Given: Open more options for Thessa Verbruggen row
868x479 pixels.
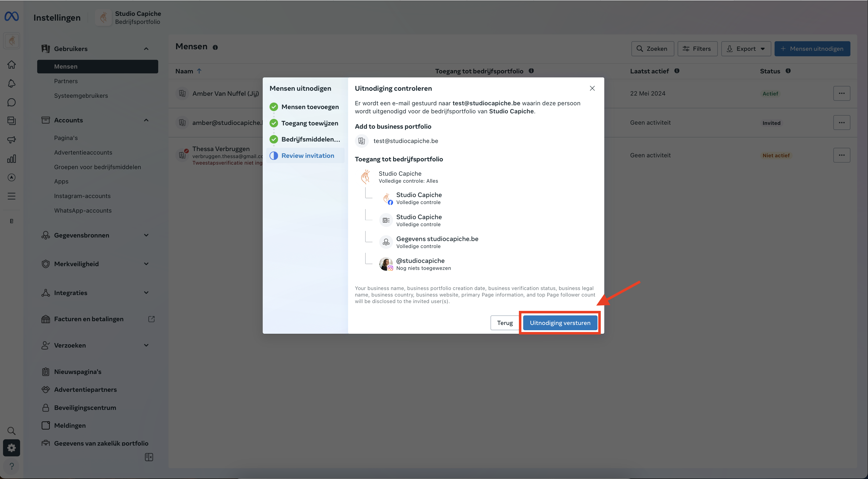Looking at the screenshot, I should tap(842, 155).
